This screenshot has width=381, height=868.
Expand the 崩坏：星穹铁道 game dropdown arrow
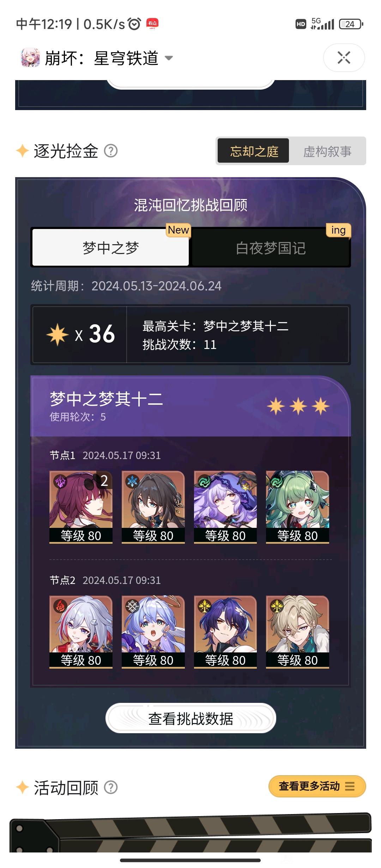169,58
